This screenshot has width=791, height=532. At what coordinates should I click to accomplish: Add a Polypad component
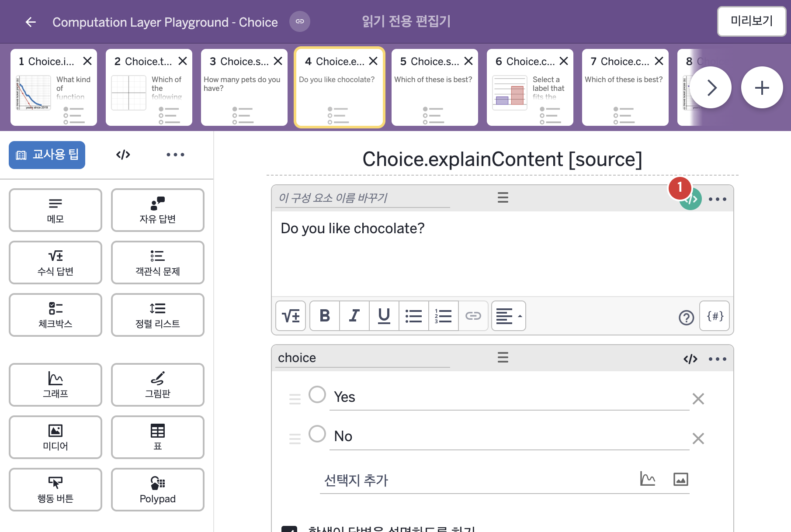tap(158, 490)
